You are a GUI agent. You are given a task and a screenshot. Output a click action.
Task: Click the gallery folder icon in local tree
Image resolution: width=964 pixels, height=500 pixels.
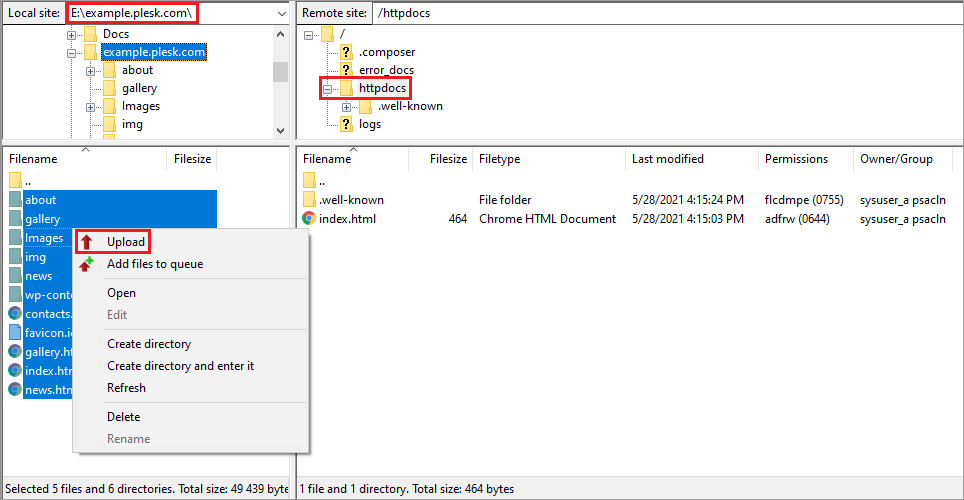tap(109, 88)
